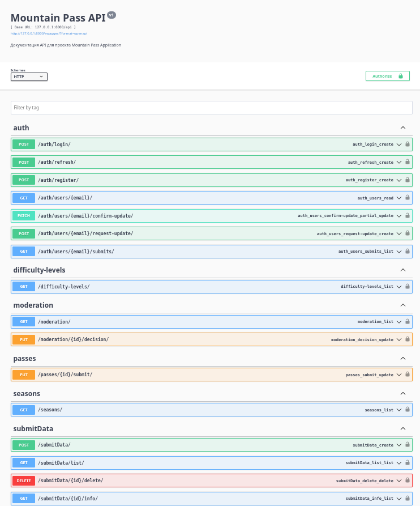Click lock icon on seasons_list row
This screenshot has width=420, height=506.
click(408, 410)
